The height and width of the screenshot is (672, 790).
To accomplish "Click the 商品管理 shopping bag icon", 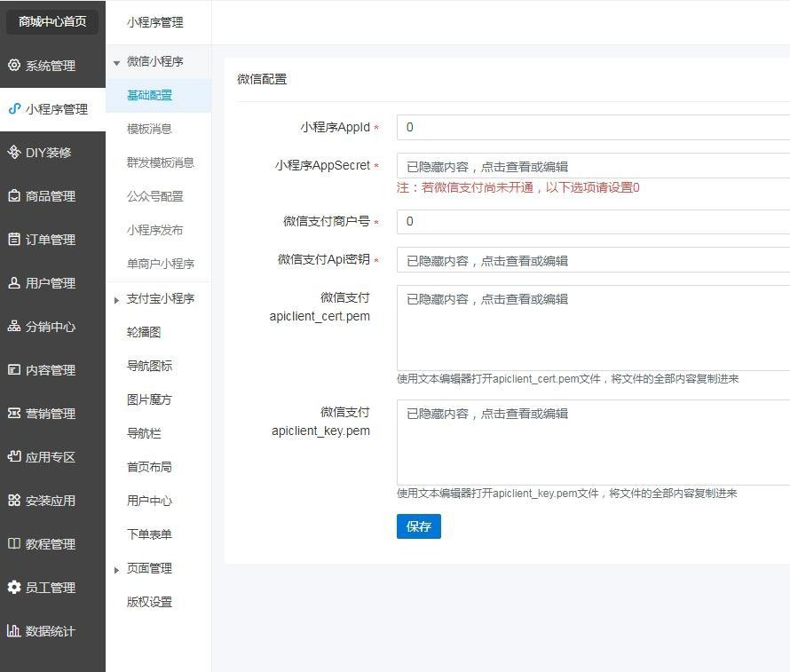I will click(x=13, y=196).
